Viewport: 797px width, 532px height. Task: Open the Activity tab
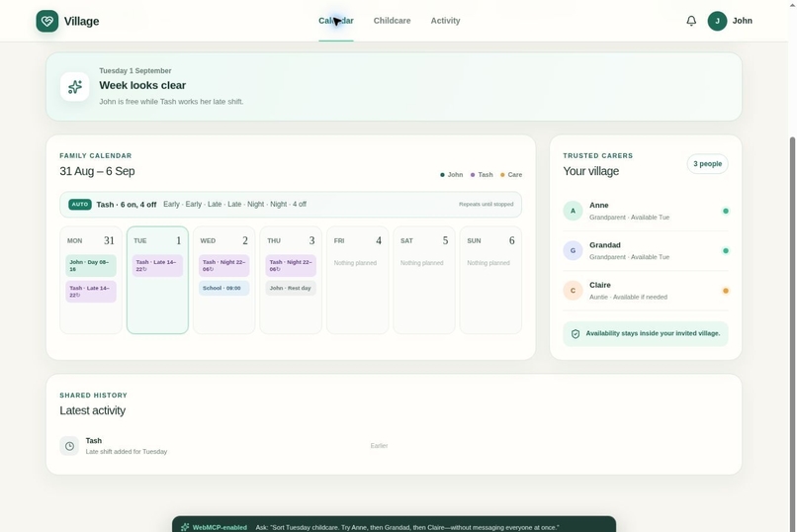445,21
